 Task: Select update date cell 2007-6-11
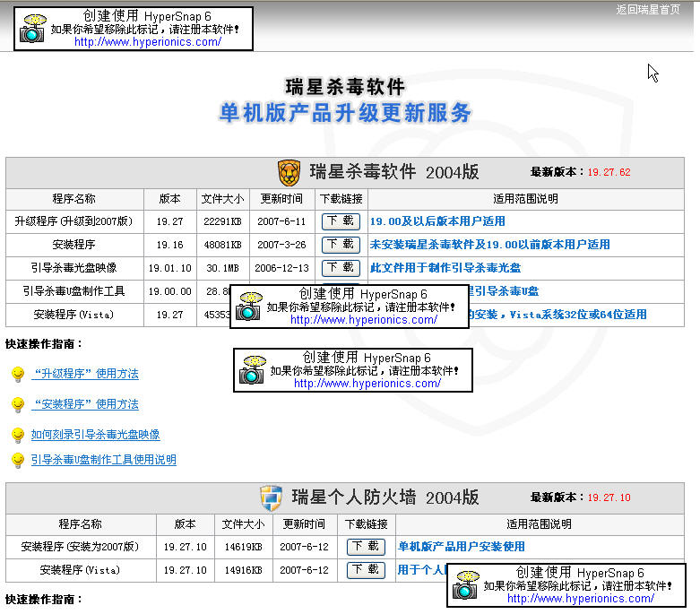[281, 221]
